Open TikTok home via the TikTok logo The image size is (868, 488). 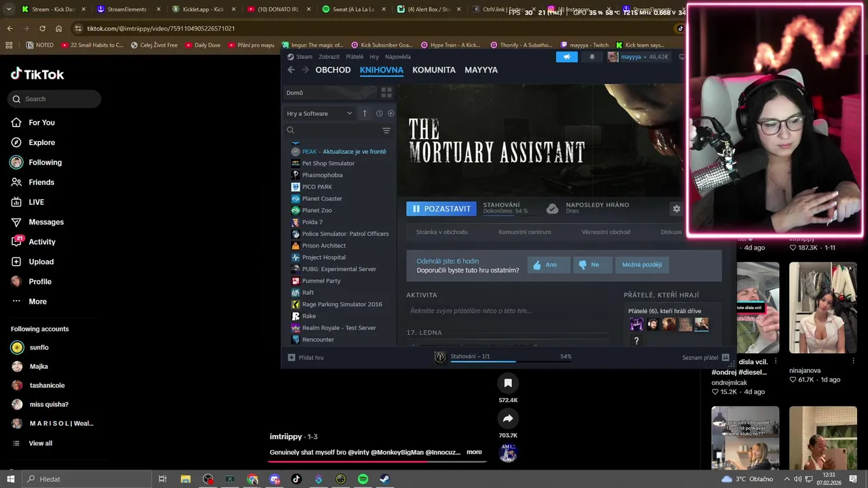pos(37,75)
